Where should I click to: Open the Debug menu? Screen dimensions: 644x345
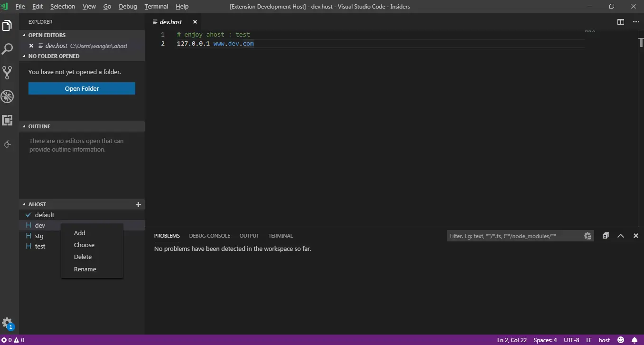click(128, 7)
